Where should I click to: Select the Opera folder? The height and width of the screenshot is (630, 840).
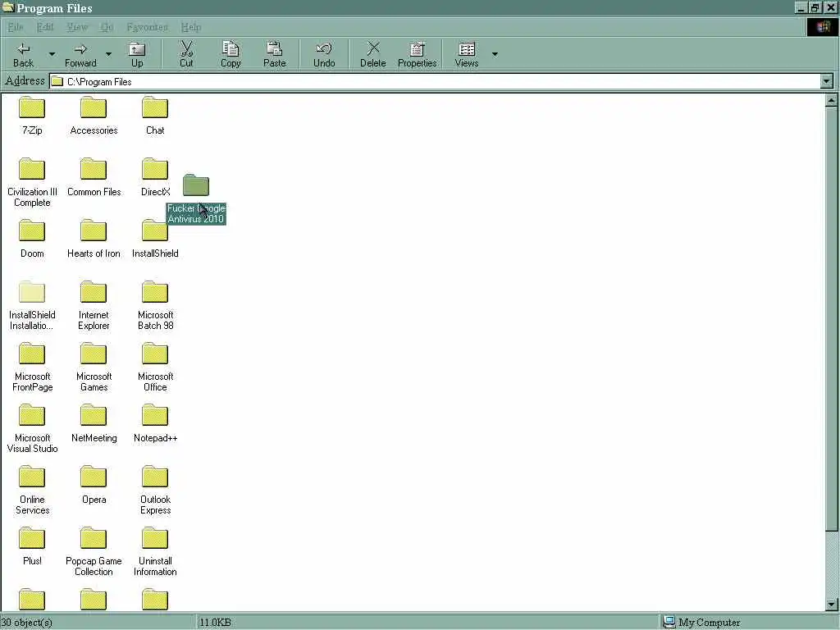(x=94, y=486)
